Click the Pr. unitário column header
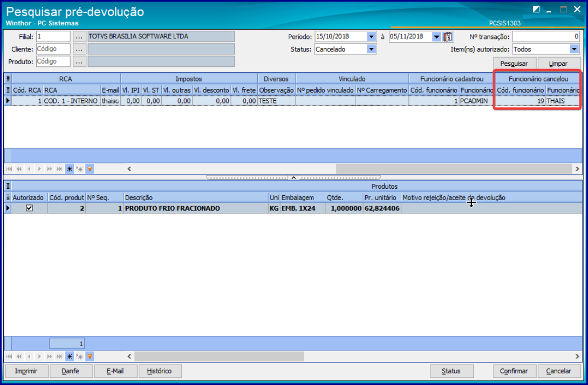The height and width of the screenshot is (385, 588). coord(382,197)
